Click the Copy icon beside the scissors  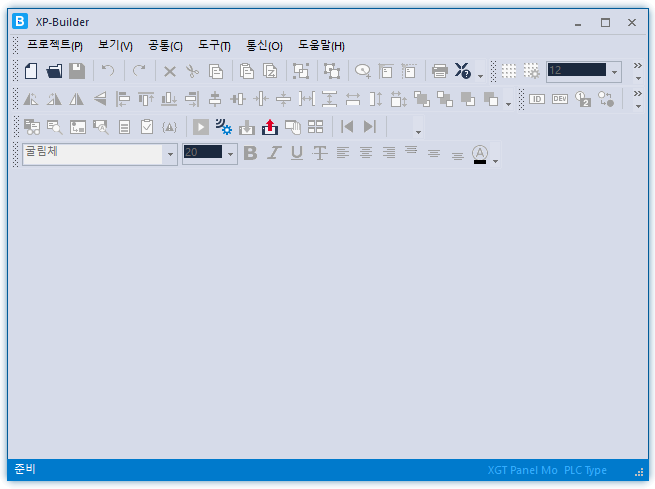[x=216, y=71]
